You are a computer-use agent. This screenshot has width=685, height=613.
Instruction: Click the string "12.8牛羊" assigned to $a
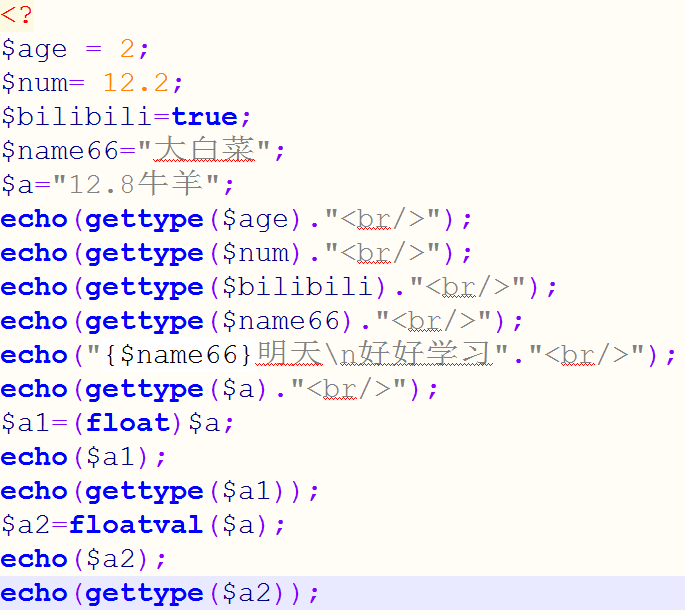(136, 184)
